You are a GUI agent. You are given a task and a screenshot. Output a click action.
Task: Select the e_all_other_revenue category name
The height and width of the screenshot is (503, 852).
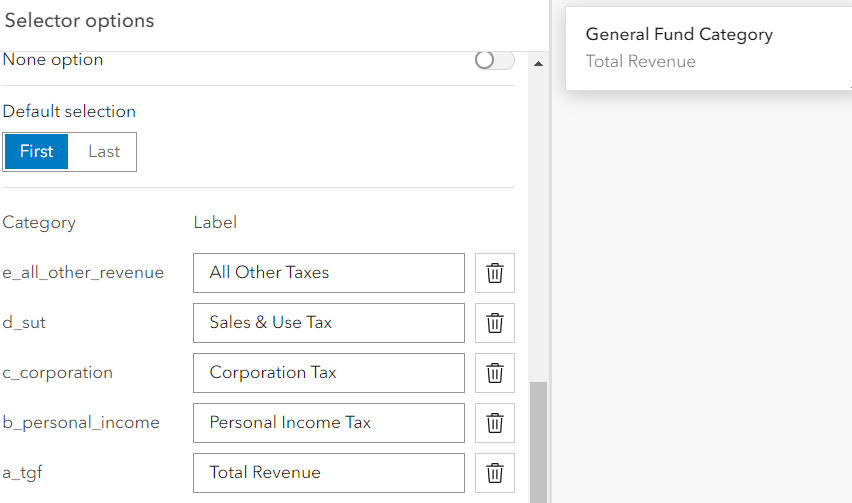(83, 273)
